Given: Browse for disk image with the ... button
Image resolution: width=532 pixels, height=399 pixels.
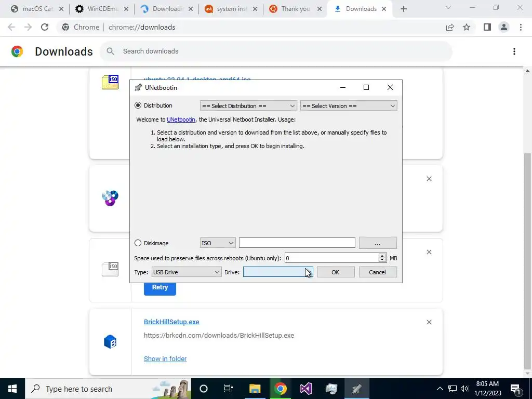Looking at the screenshot, I should click(x=378, y=243).
